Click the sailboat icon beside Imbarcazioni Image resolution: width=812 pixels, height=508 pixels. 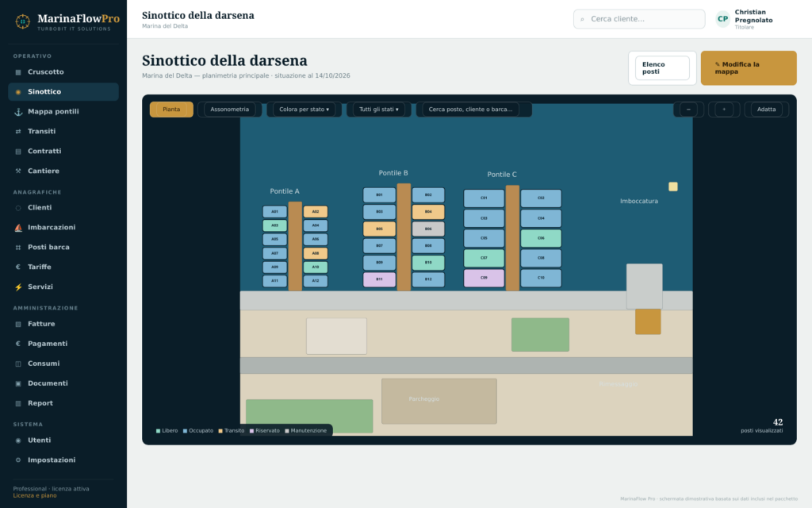(18, 228)
